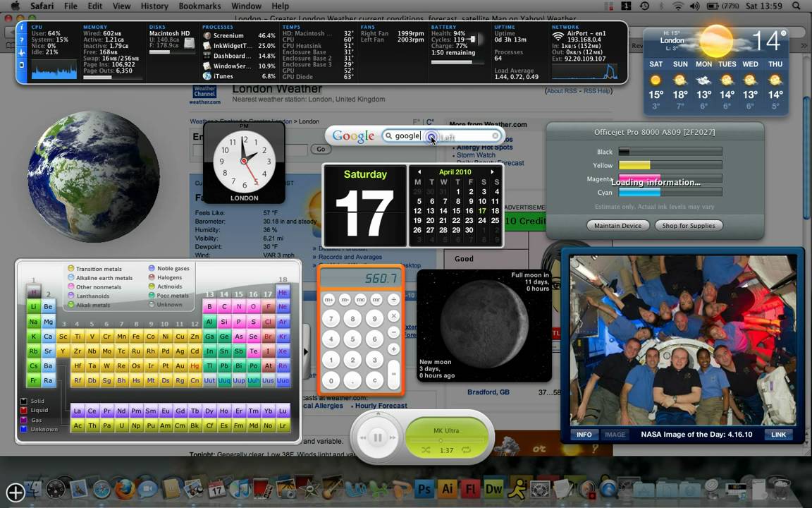Viewport: 812px width, 508px height.
Task: Click the mc memory clear key on the calculator
Action: point(361,300)
